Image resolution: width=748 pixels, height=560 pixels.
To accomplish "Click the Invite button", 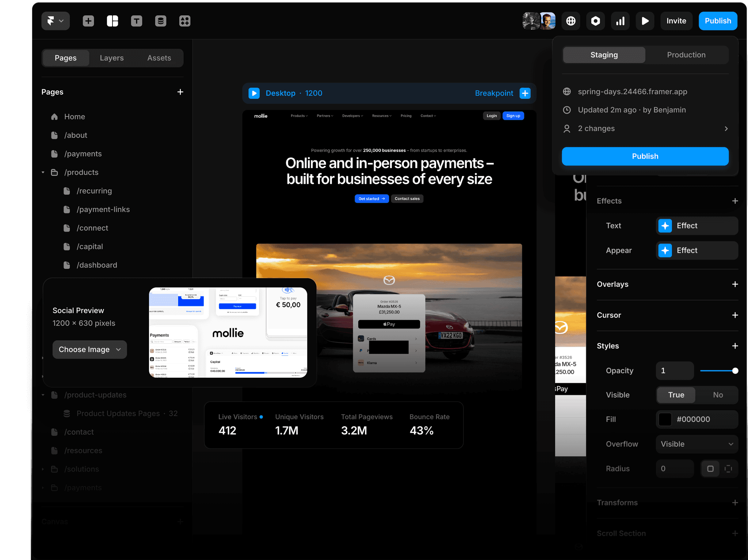I will point(676,21).
